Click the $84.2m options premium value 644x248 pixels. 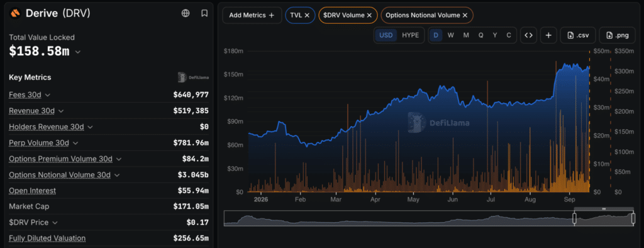[196, 159]
